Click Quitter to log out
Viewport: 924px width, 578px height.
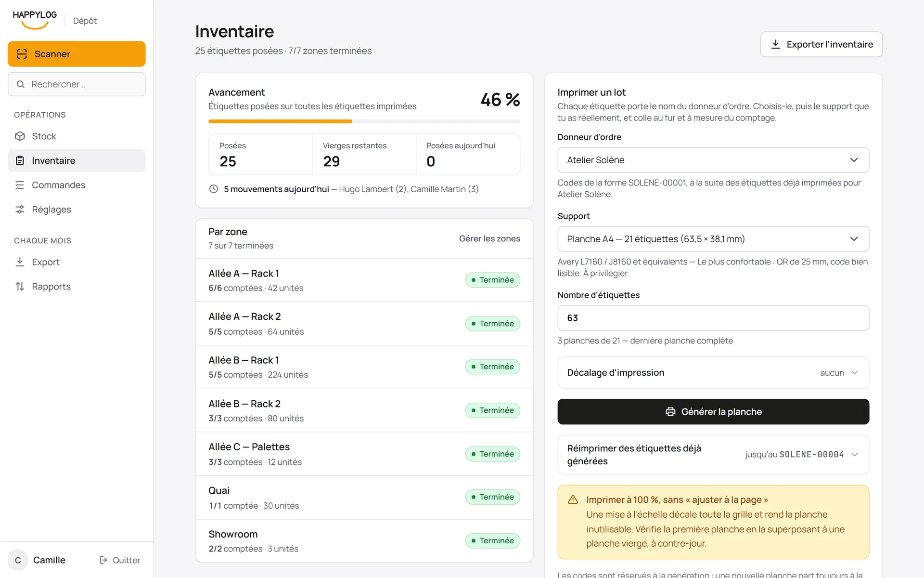click(120, 560)
